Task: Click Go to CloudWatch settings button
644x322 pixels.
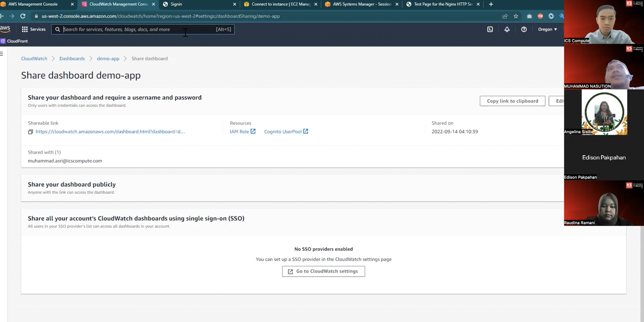Action: (x=323, y=271)
